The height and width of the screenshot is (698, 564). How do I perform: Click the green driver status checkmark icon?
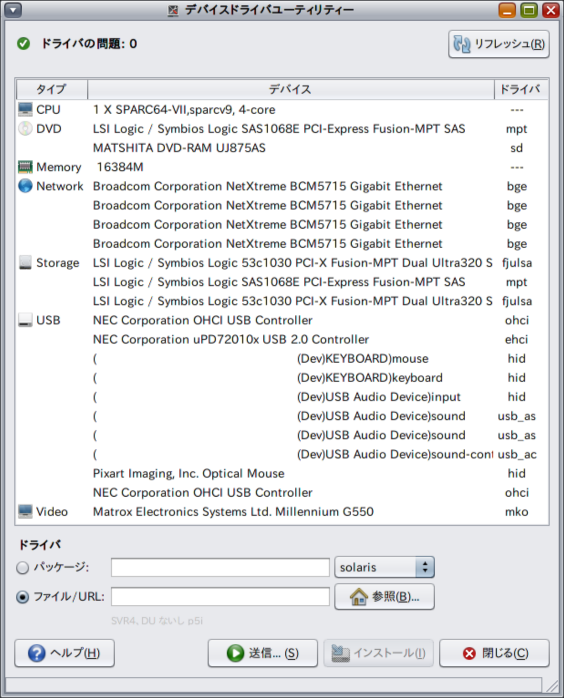[24, 44]
